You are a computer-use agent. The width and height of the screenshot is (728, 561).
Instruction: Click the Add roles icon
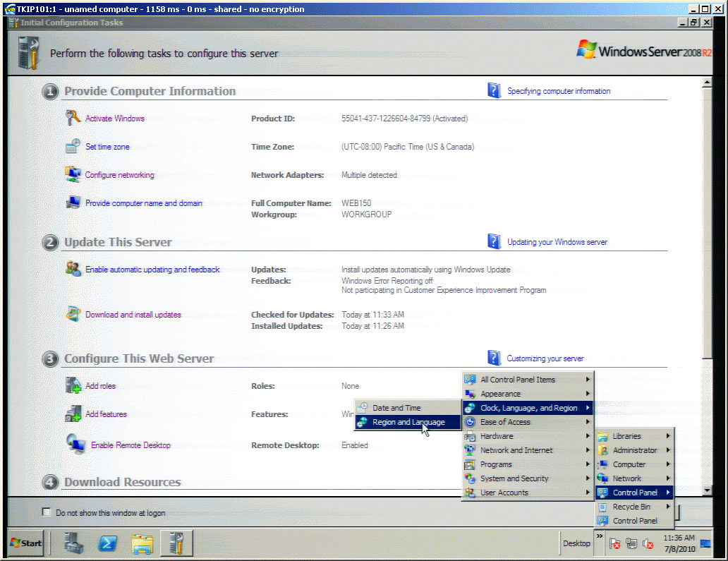pyautogui.click(x=73, y=385)
